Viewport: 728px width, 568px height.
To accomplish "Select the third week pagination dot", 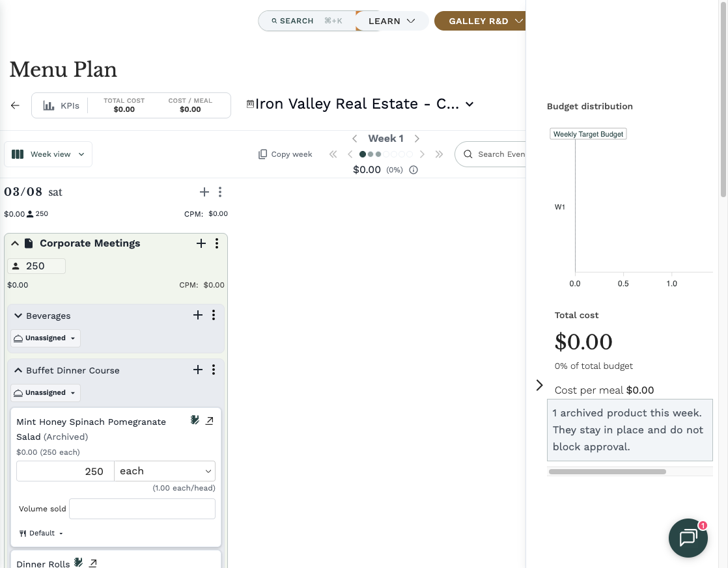I will click(378, 154).
